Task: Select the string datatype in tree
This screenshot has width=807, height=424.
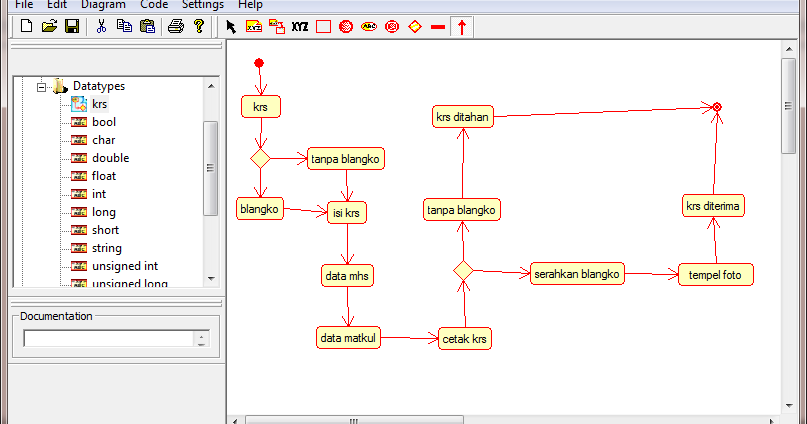Action: [107, 248]
